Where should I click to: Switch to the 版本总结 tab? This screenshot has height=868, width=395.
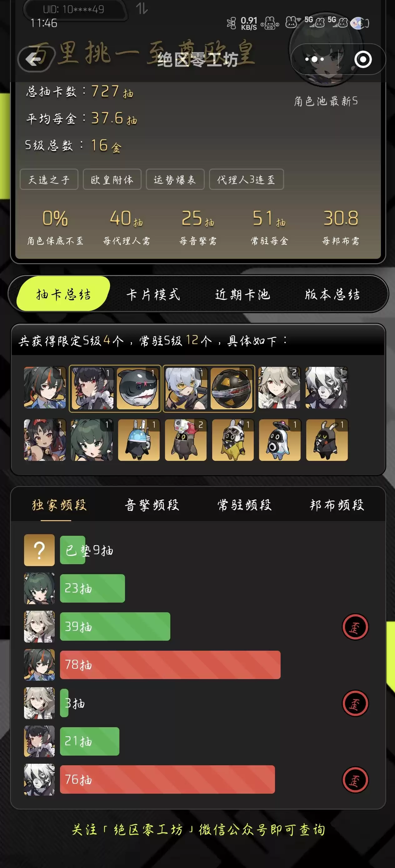pos(332,294)
